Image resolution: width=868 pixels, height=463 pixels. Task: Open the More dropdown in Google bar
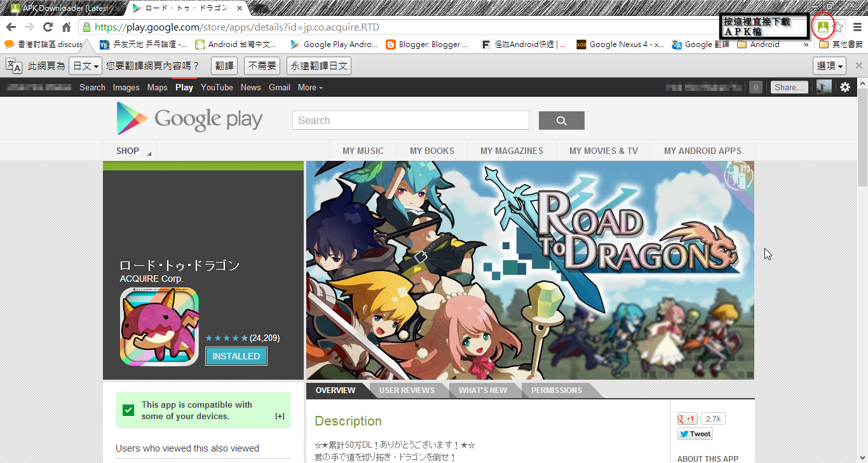310,87
